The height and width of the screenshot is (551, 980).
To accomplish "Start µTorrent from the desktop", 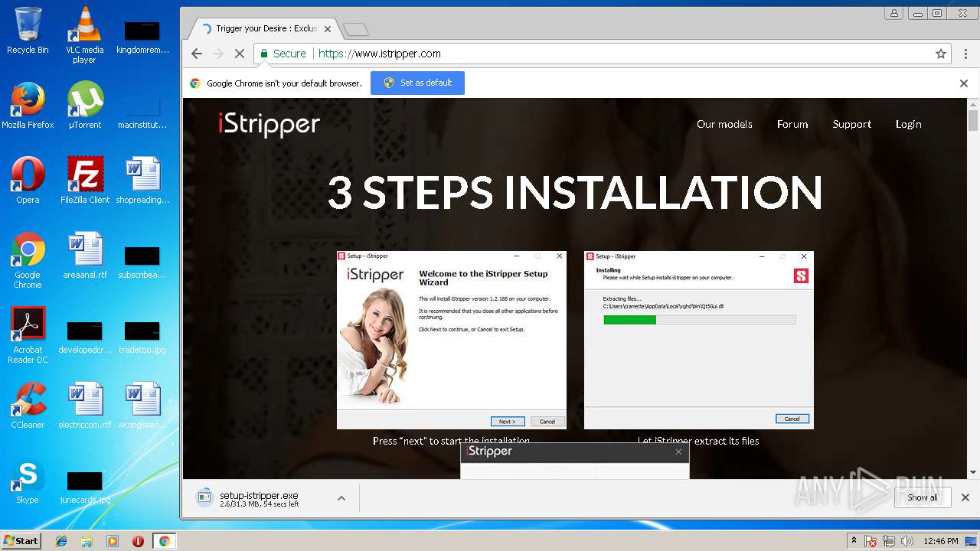I will click(84, 106).
